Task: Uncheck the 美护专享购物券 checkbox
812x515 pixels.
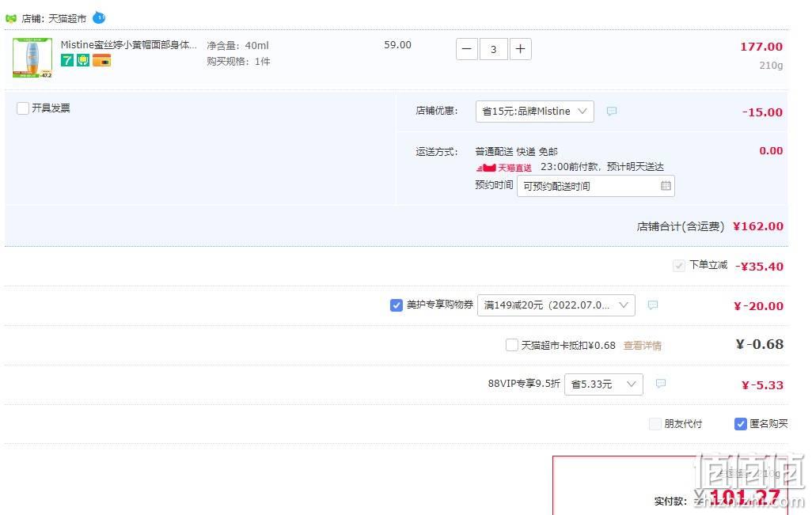Action: coord(397,305)
